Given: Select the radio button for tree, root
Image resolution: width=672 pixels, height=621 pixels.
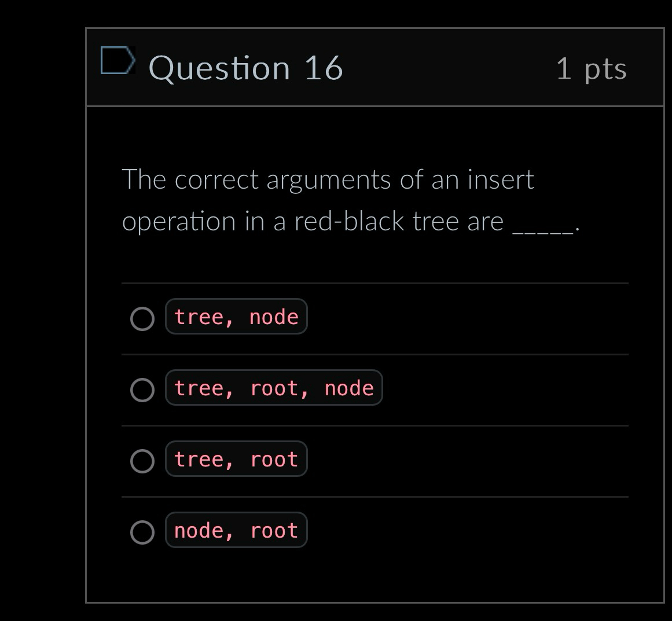Looking at the screenshot, I should tap(142, 461).
